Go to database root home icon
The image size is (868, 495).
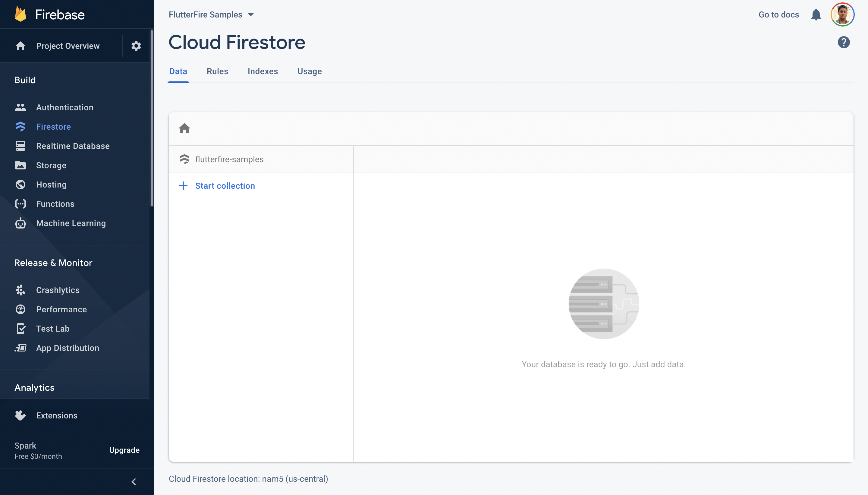(x=184, y=128)
